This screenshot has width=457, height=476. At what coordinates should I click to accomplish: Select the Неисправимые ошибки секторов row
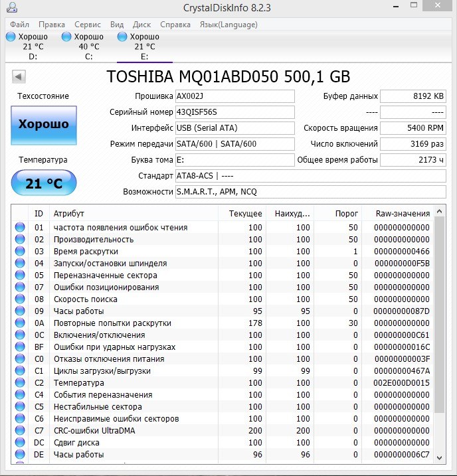coord(223,418)
